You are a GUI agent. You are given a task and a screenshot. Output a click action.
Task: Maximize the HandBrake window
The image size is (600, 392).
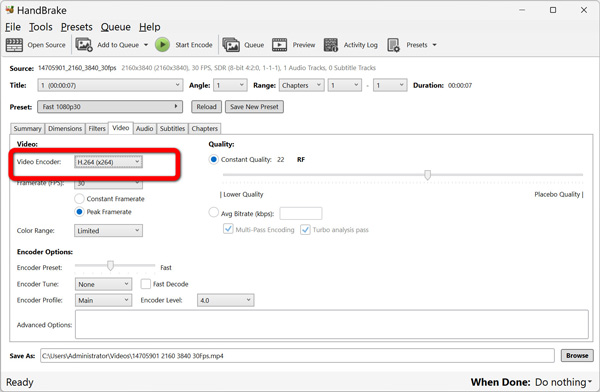(x=553, y=10)
